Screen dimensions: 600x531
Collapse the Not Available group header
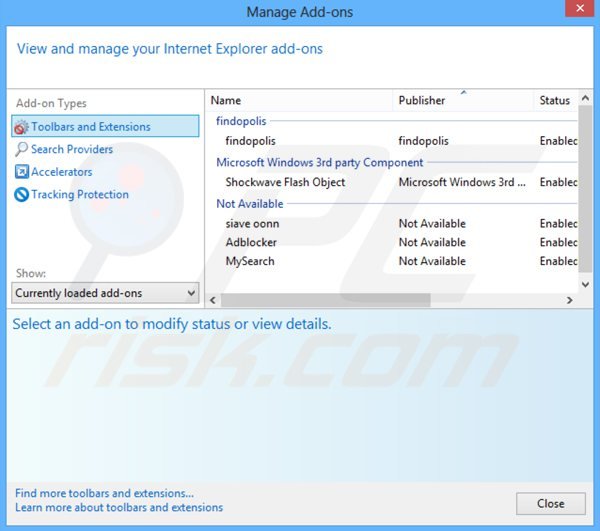(x=249, y=204)
